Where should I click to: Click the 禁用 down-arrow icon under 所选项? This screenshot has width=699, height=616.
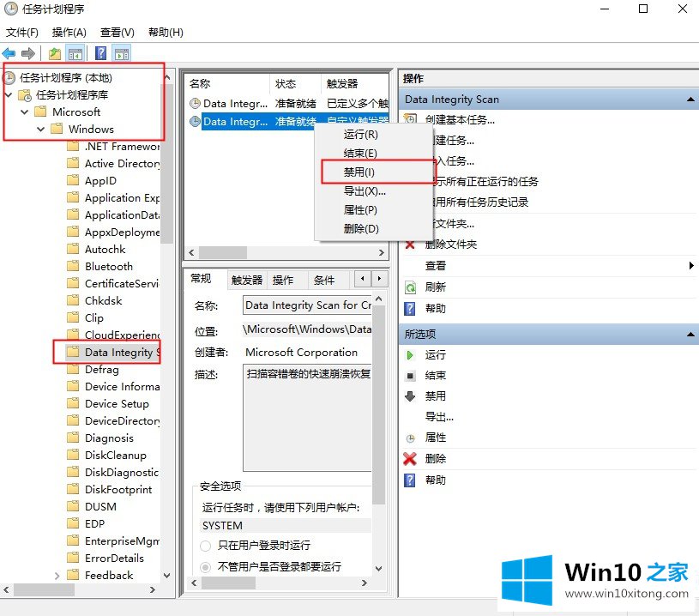point(410,396)
